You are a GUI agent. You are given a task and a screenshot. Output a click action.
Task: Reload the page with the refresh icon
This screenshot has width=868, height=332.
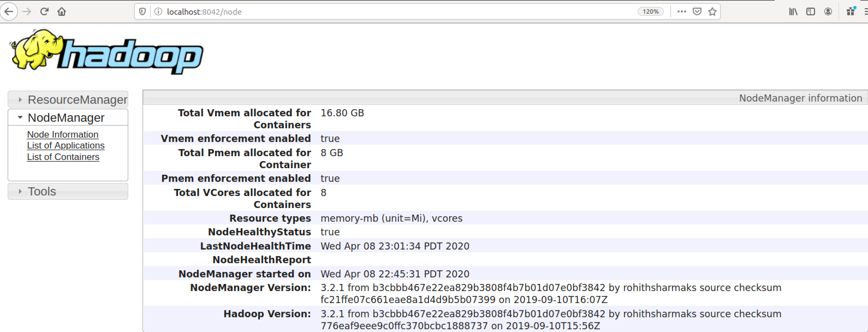click(x=44, y=12)
